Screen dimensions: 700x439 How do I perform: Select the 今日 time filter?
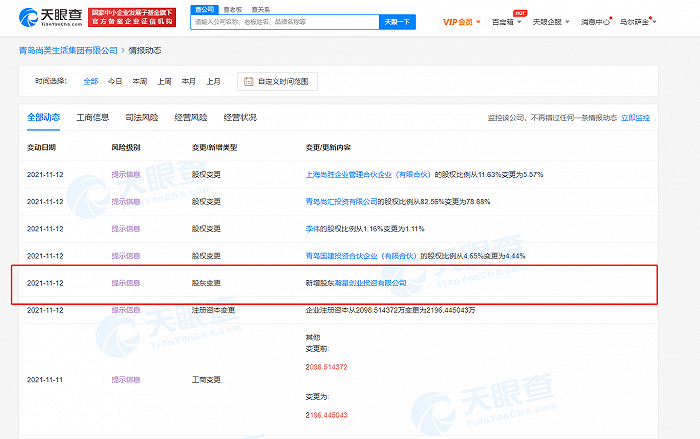(115, 81)
